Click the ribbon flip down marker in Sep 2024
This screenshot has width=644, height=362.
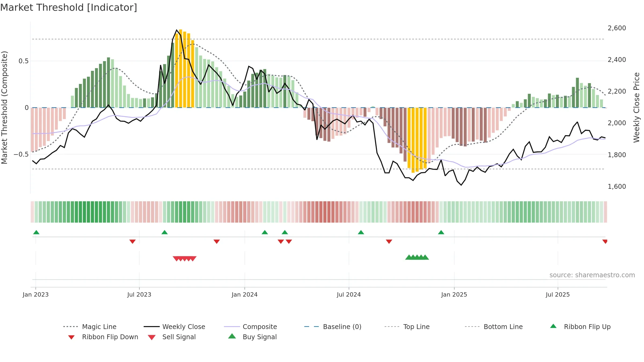pyautogui.click(x=389, y=242)
